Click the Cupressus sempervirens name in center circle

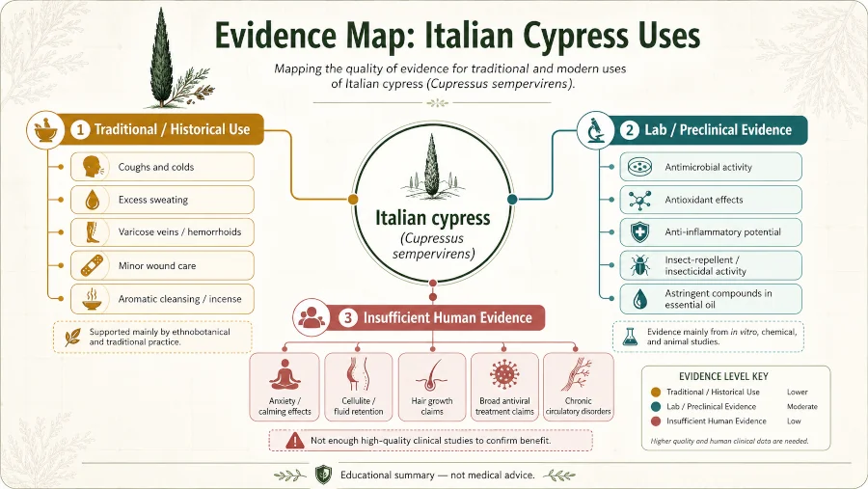(433, 247)
